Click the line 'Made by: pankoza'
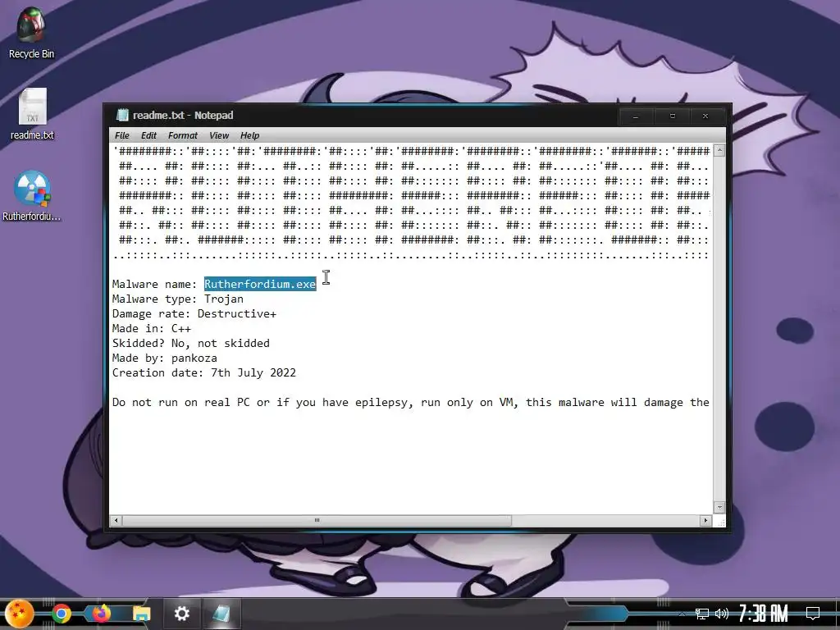Viewport: 840px width, 630px height. 164,358
